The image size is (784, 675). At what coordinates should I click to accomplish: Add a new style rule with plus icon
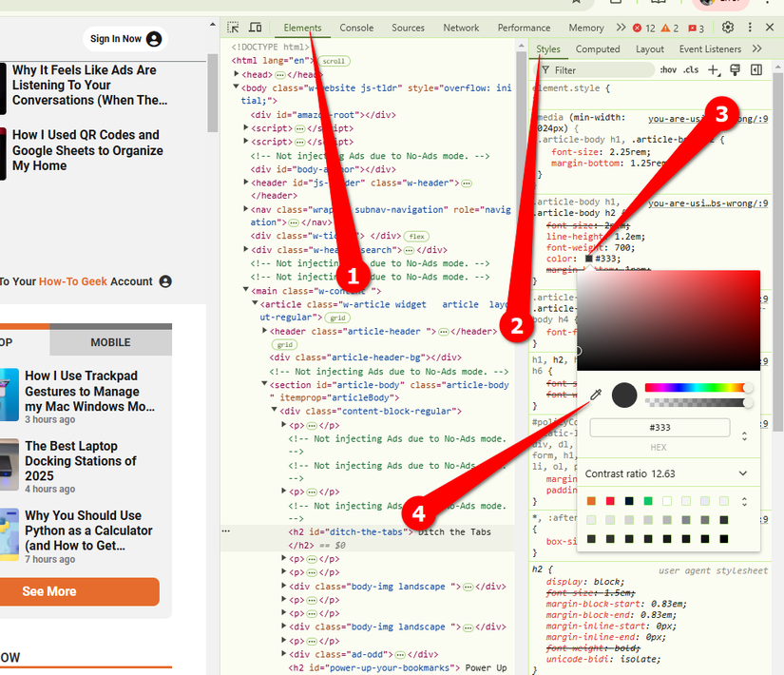(x=712, y=69)
